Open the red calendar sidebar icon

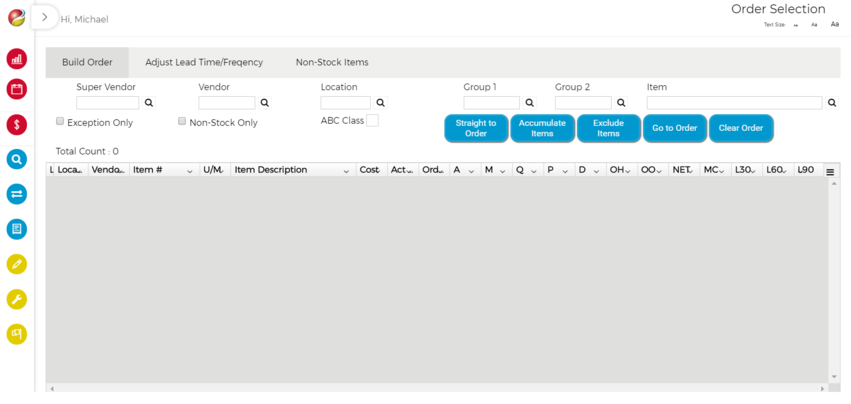[x=17, y=89]
